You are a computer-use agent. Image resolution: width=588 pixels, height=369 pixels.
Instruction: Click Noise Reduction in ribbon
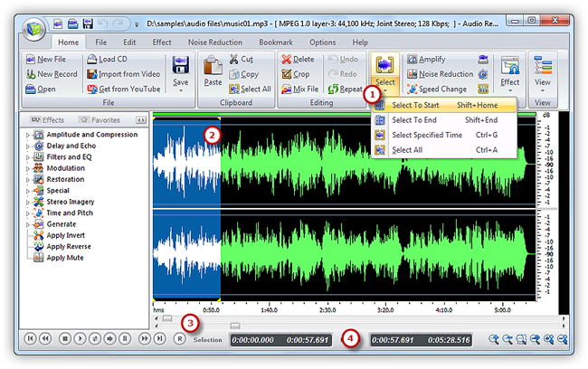click(x=441, y=74)
